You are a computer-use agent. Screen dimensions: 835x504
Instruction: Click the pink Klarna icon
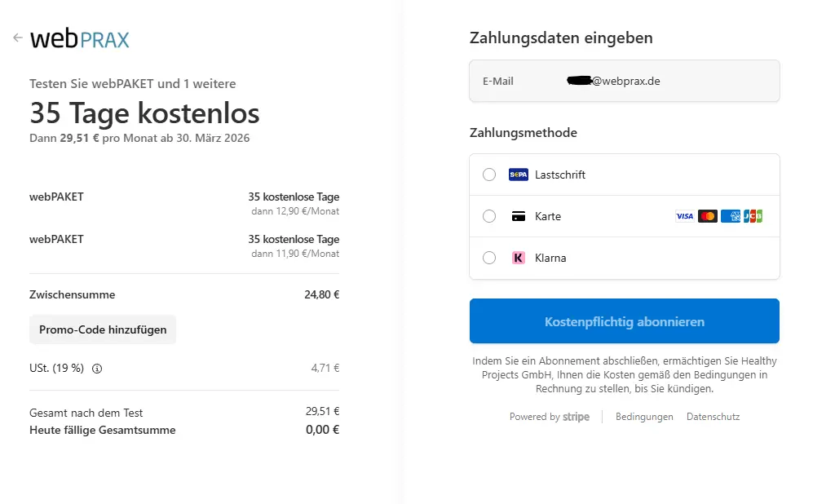(x=518, y=258)
